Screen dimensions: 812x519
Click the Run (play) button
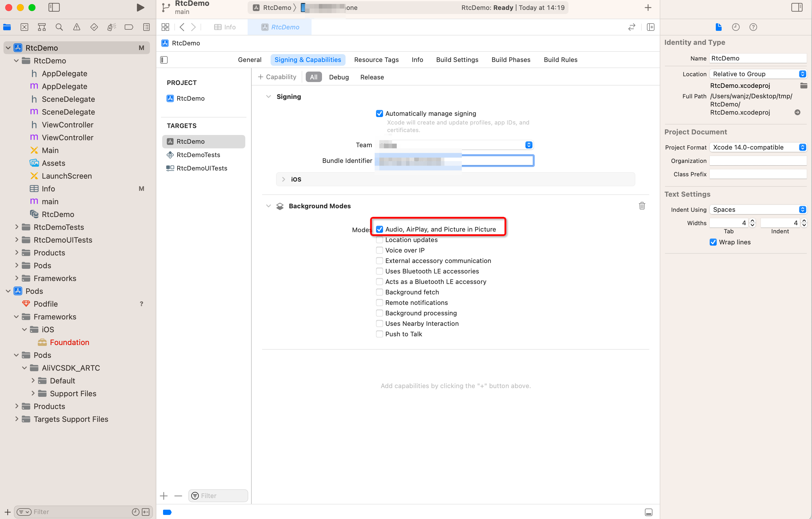point(140,8)
